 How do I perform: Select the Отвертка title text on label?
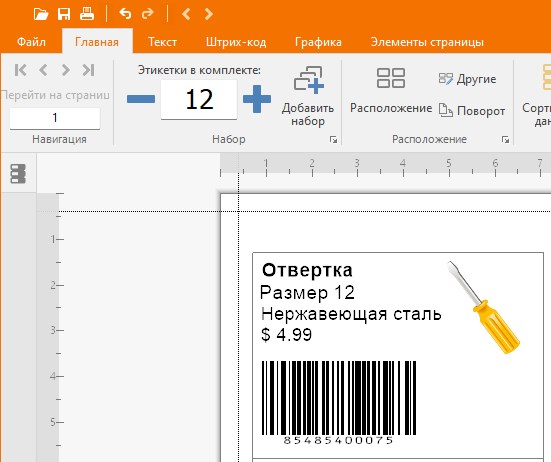coord(307,270)
